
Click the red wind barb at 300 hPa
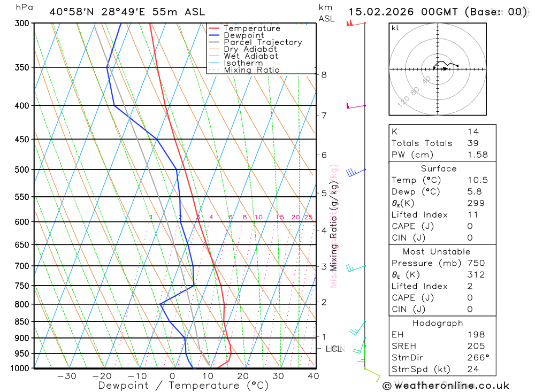[x=356, y=23]
